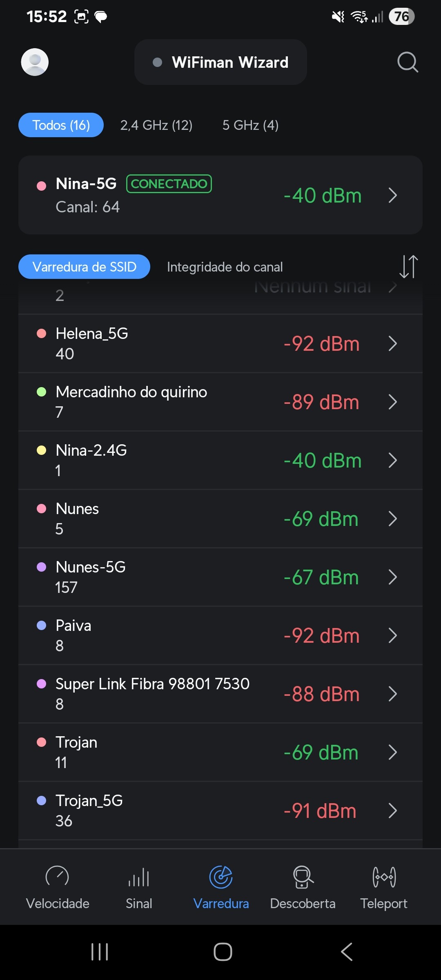Switch to Varredura de SSID tab
Image resolution: width=441 pixels, height=980 pixels.
[x=84, y=267]
